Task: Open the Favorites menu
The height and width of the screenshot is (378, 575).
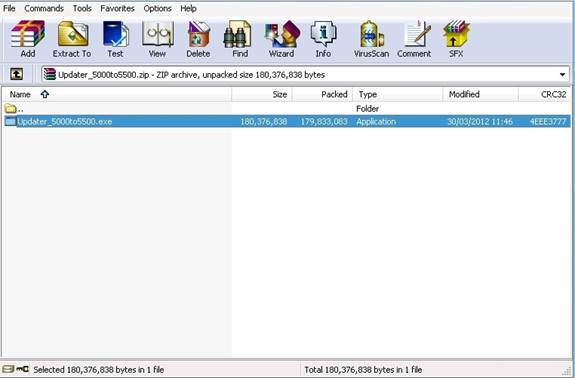Action: pyautogui.click(x=117, y=8)
